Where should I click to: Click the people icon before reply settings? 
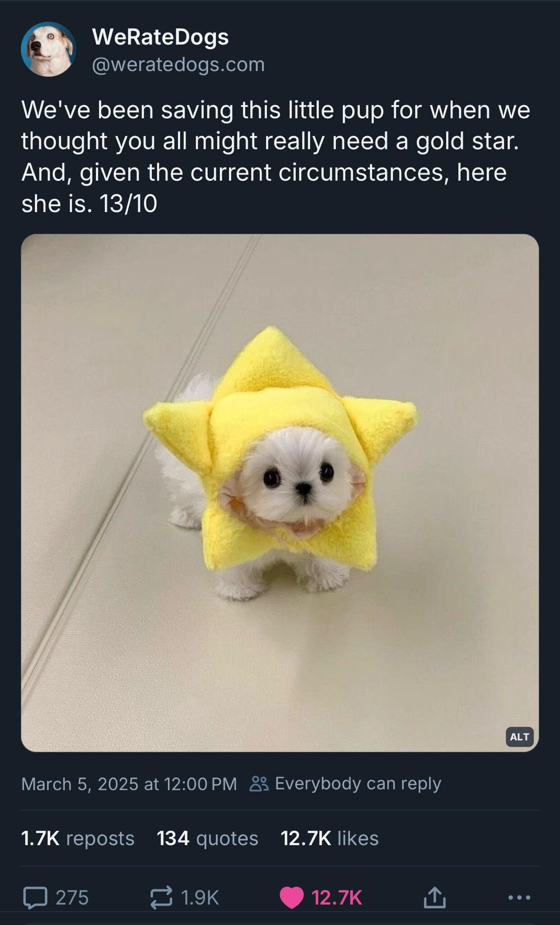click(259, 784)
